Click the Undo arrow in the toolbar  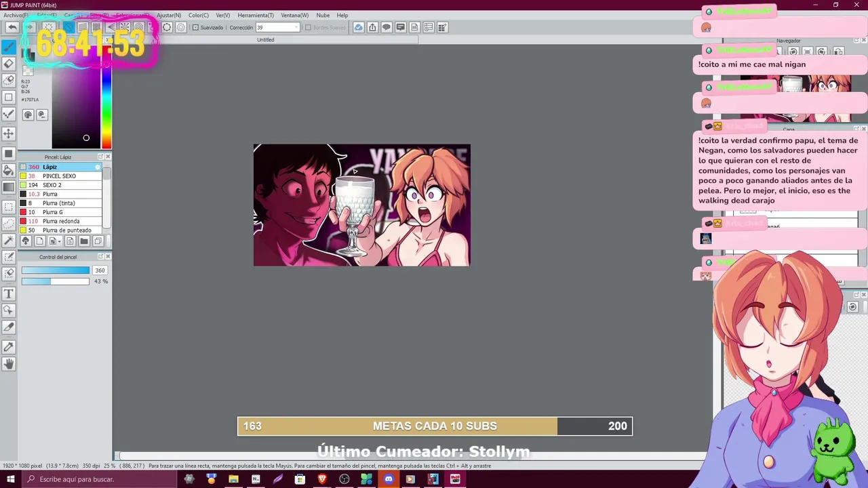pos(12,27)
